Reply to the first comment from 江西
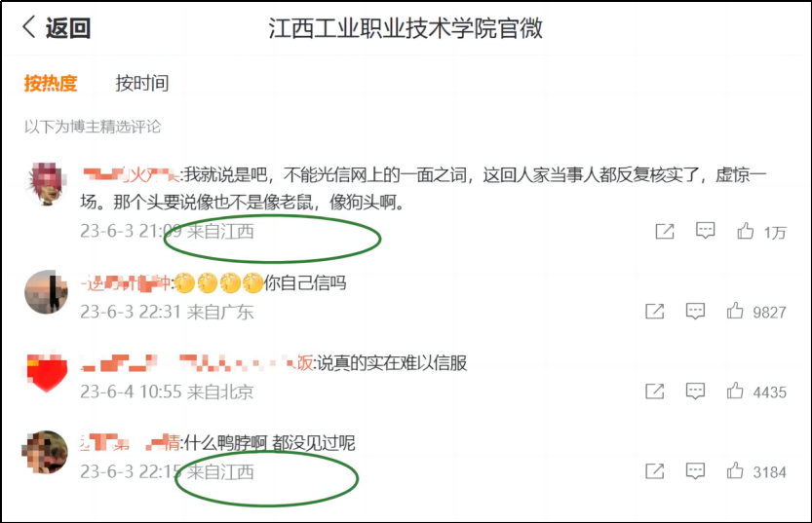This screenshot has height=523, width=812. click(x=706, y=231)
